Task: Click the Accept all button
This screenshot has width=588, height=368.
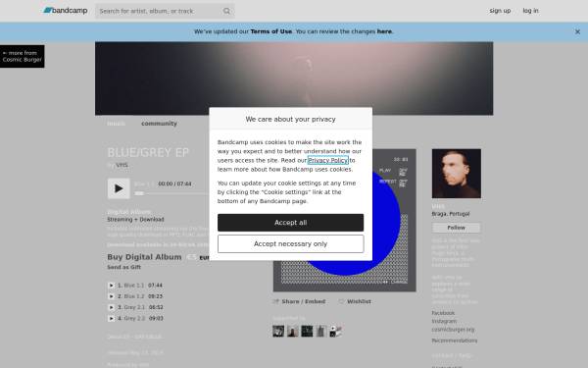Action: pos(291,223)
